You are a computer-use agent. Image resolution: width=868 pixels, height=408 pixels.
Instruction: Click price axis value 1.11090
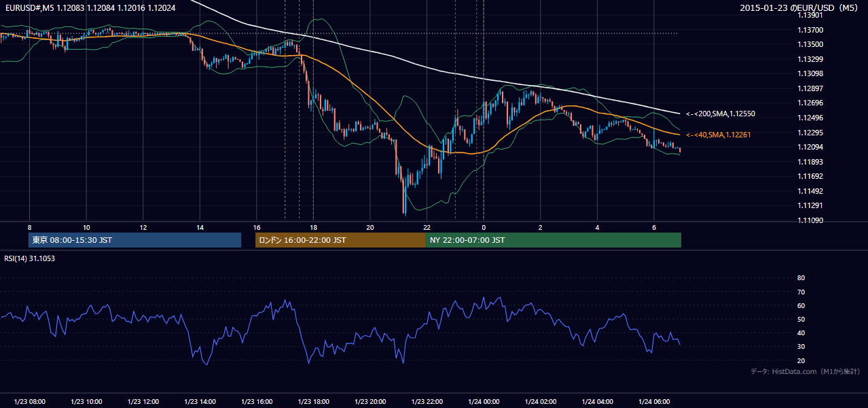(810, 220)
